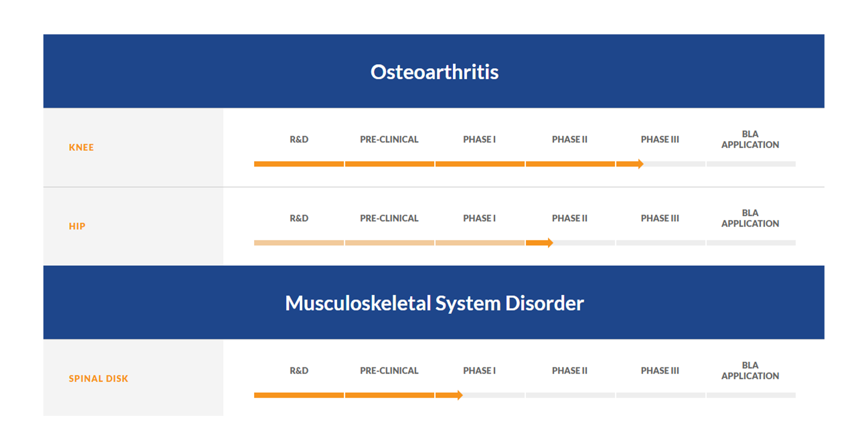Viewport: 868px width, 448px height.
Task: Click Knee row PHASE III label
Action: tap(660, 140)
